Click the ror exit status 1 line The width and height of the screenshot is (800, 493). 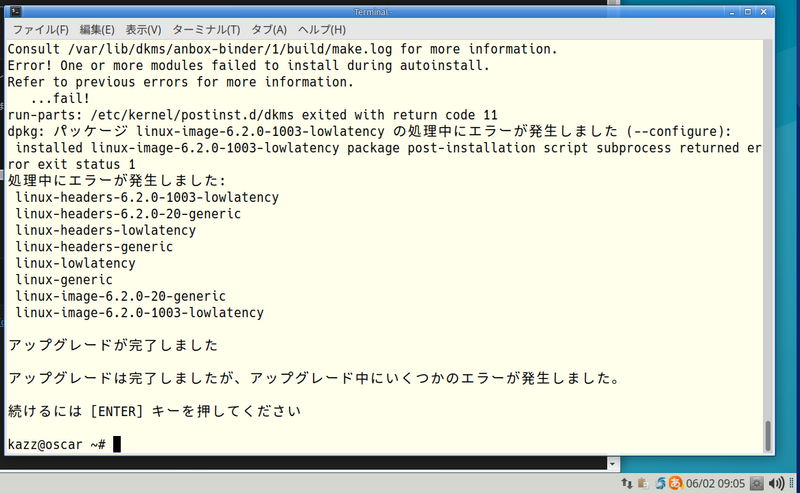coord(71,164)
